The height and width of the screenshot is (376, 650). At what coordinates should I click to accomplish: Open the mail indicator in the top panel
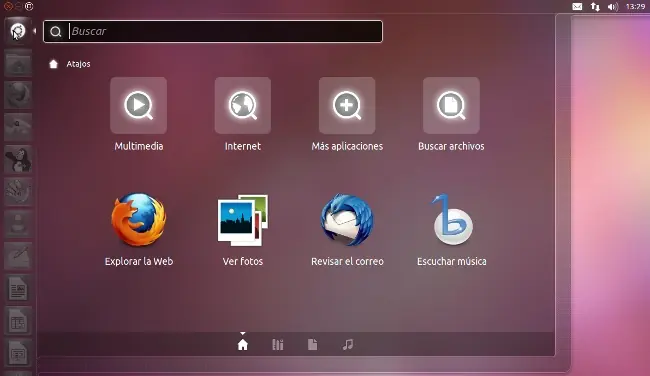tap(577, 7)
